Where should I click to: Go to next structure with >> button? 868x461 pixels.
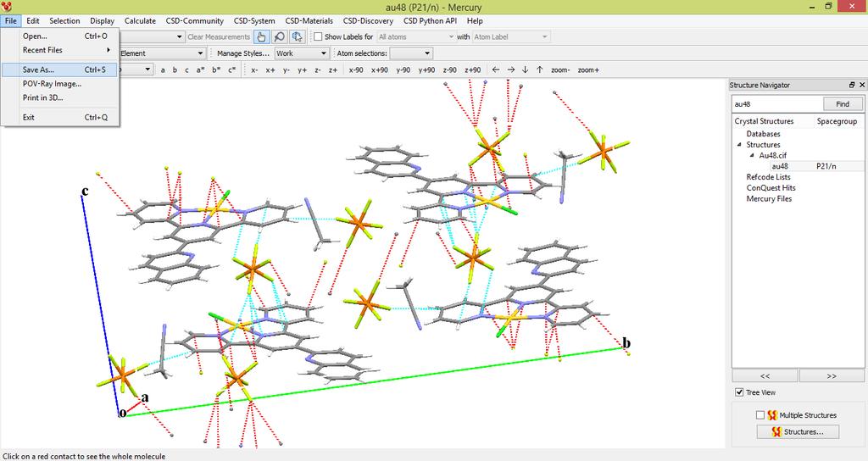(832, 375)
